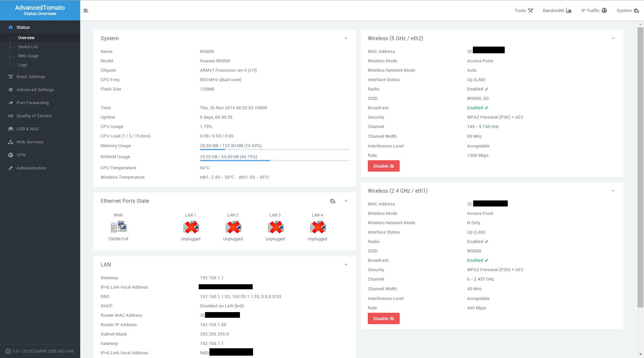644x358 pixels.
Task: Click the scrollbar down arrow
Action: coord(641,354)
